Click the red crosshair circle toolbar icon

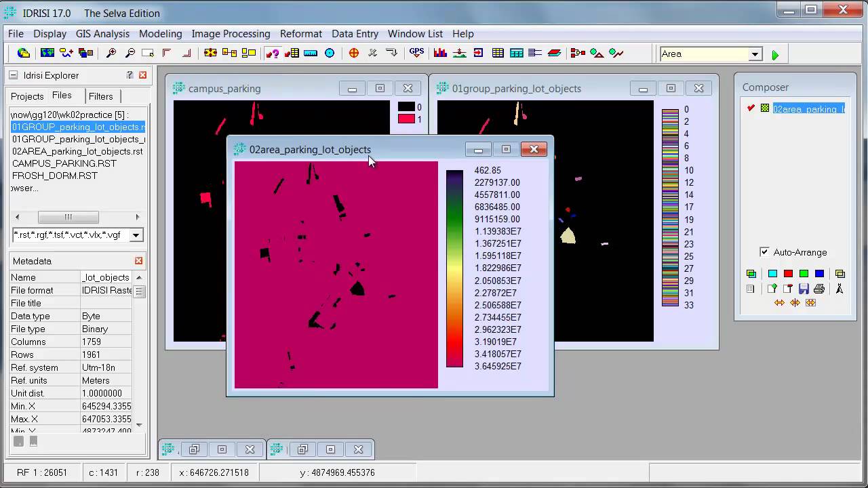(353, 53)
